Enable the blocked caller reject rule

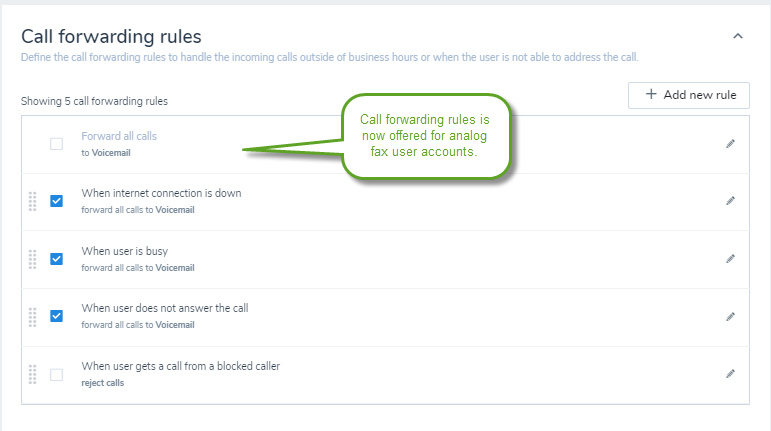point(57,375)
